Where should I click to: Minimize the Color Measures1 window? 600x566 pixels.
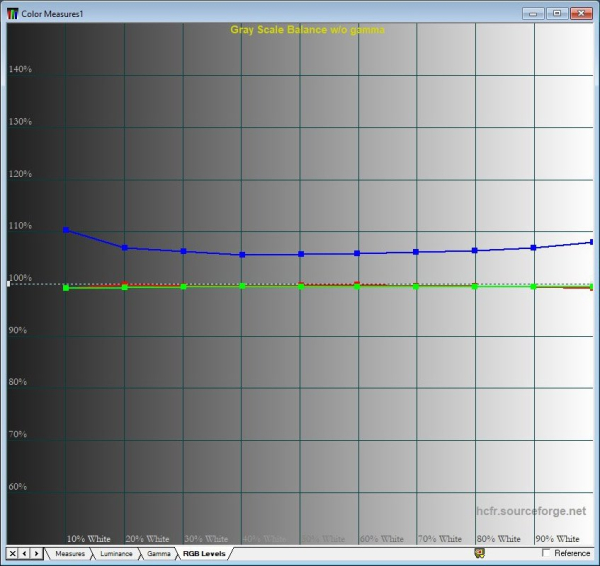[x=533, y=13]
